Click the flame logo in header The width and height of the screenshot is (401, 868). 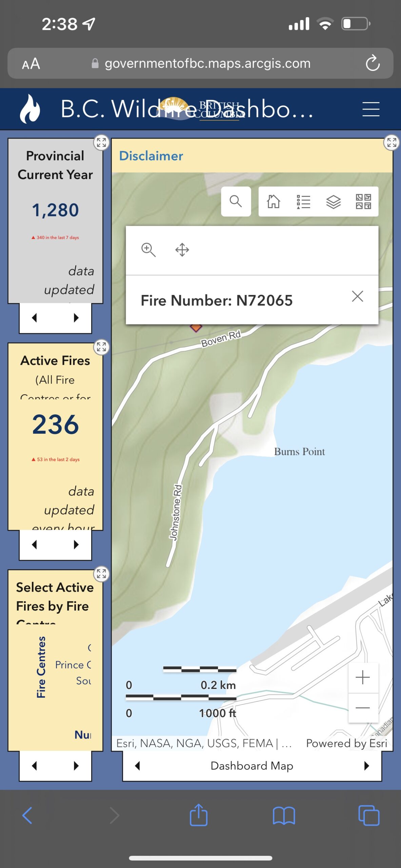pyautogui.click(x=30, y=109)
